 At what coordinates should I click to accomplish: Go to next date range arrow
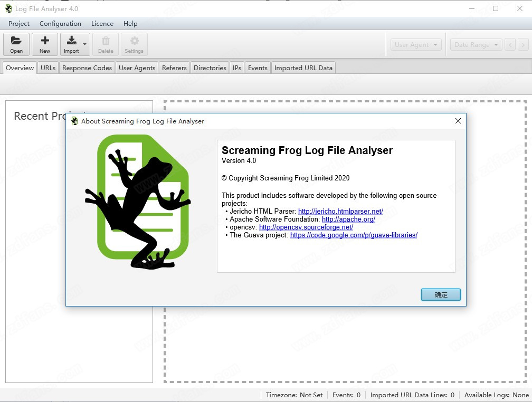[523, 45]
